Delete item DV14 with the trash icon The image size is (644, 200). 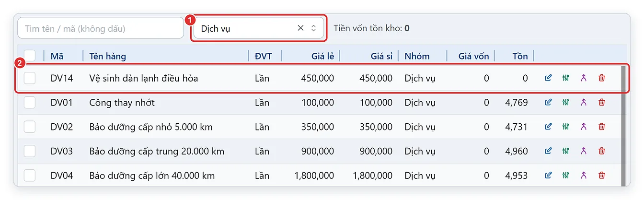point(602,78)
